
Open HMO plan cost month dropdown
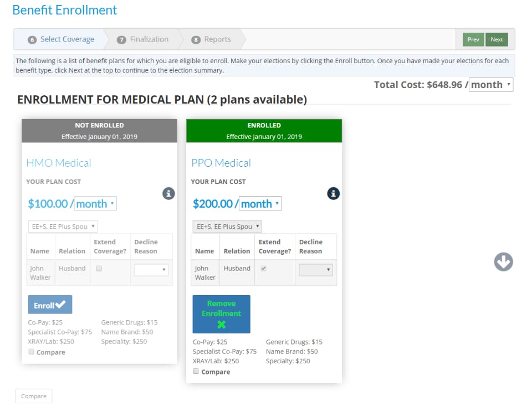point(95,204)
